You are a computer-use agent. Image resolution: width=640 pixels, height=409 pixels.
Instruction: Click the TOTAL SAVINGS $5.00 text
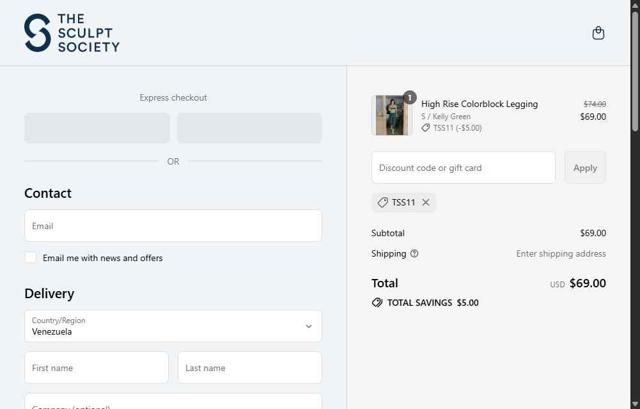coord(433,303)
